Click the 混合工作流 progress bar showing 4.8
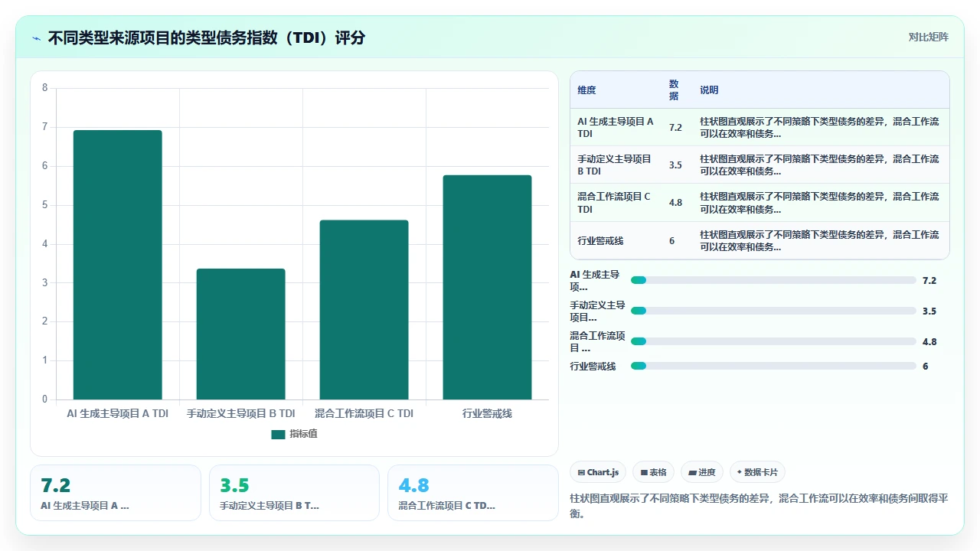 773,341
